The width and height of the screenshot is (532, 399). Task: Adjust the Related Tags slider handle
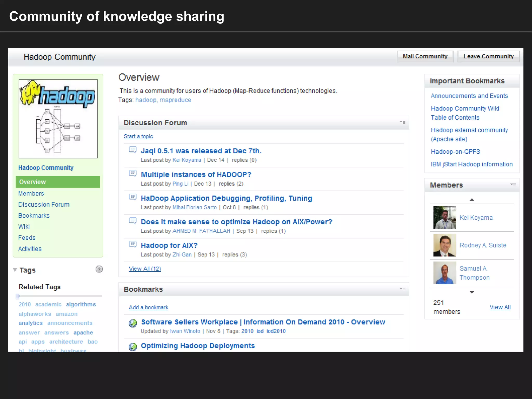tap(17, 296)
